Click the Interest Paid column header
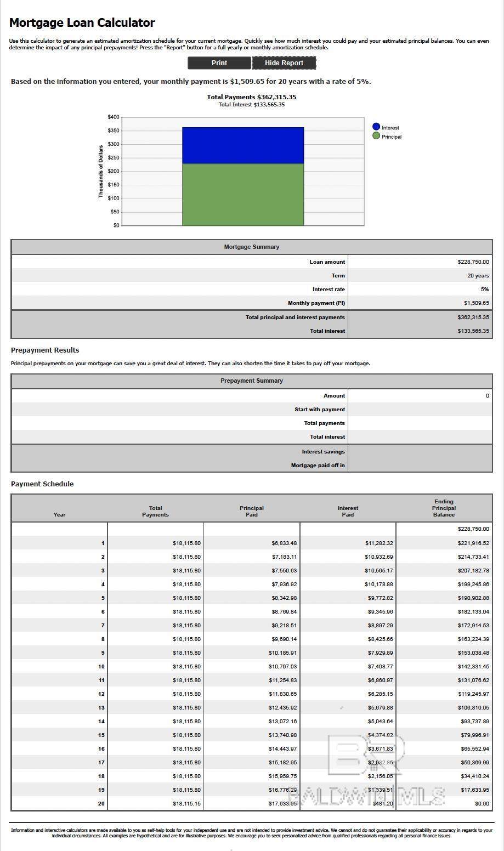The width and height of the screenshot is (504, 851). tap(348, 511)
